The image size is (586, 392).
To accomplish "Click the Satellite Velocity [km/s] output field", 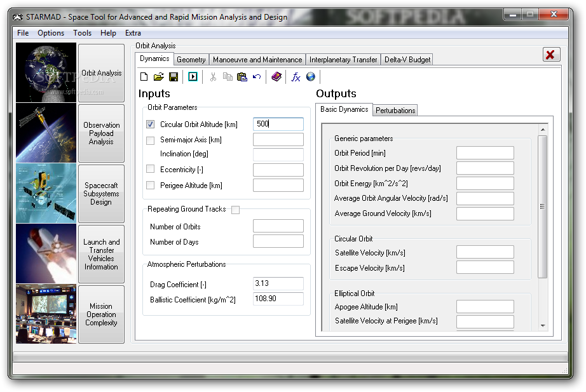I will (485, 252).
